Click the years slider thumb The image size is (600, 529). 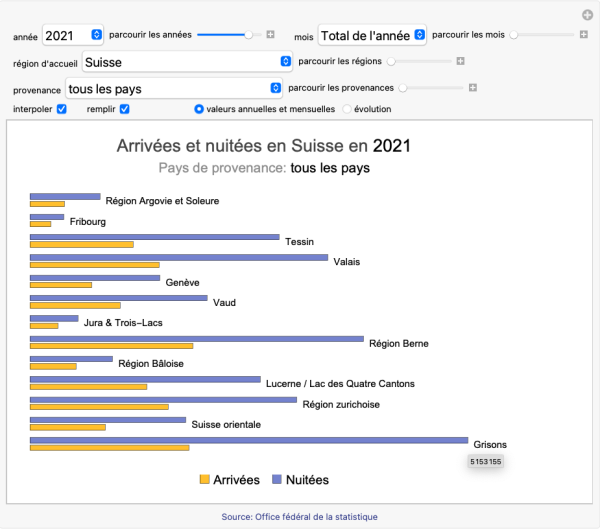248,35
